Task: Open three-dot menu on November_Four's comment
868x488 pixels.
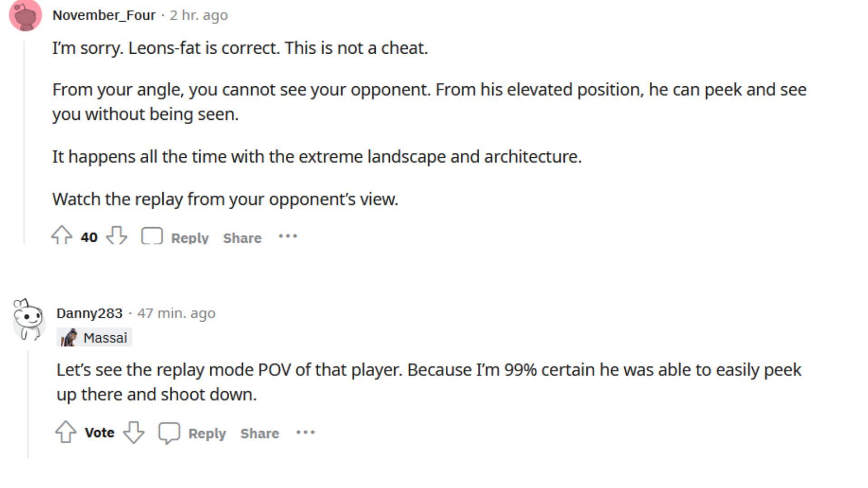Action: 288,236
